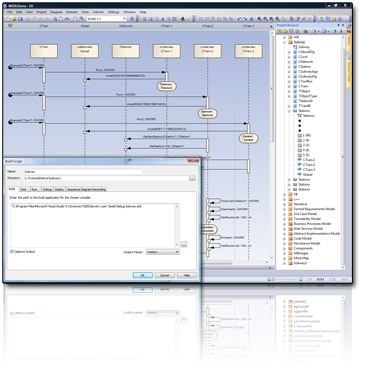Open the Output Parser dropdown

(x=163, y=252)
